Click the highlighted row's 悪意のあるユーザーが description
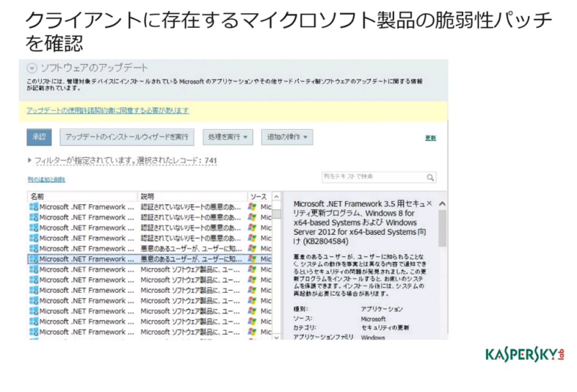 (x=191, y=259)
